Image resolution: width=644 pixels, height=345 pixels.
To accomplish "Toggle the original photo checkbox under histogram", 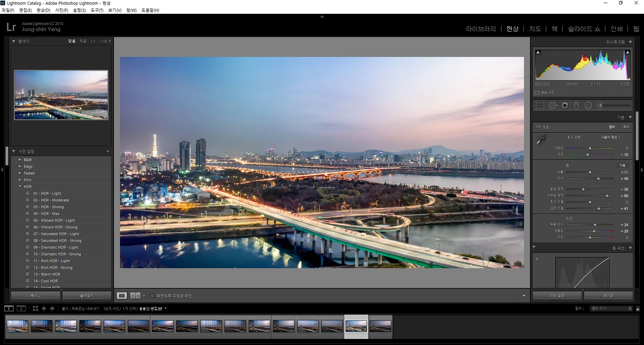I will 537,93.
